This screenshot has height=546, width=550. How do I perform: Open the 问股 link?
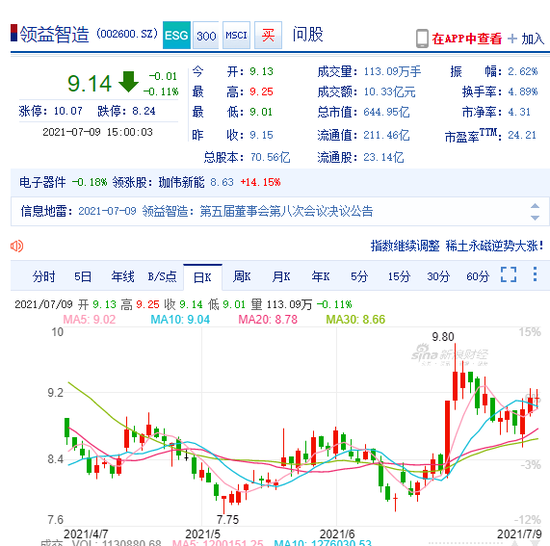308,34
